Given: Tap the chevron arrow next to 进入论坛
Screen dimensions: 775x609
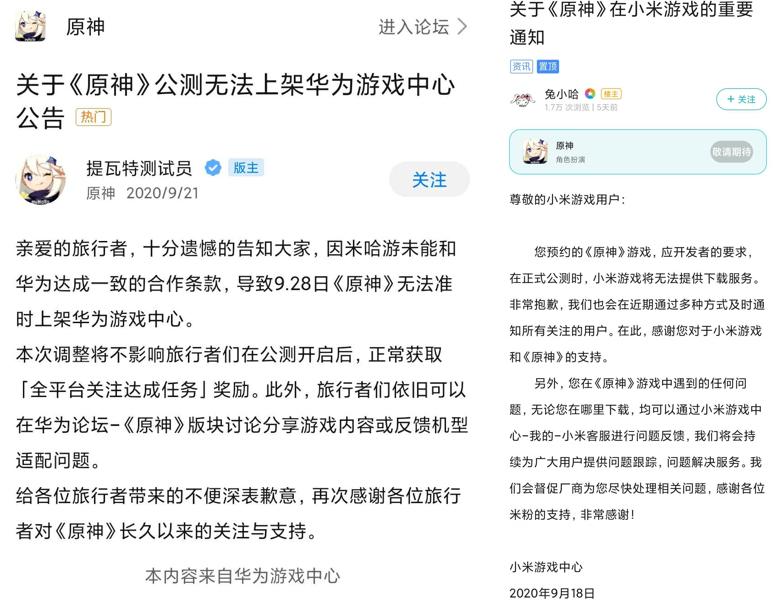Looking at the screenshot, I should 462,27.
